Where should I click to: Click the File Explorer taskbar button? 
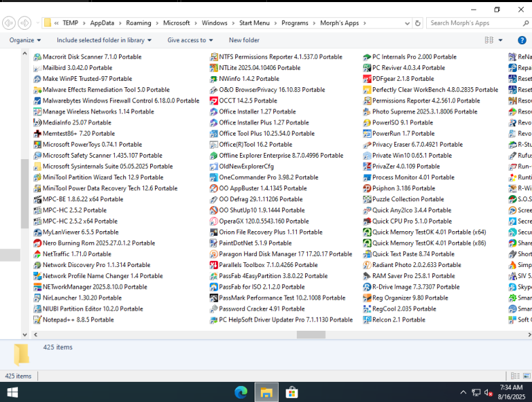click(266, 392)
